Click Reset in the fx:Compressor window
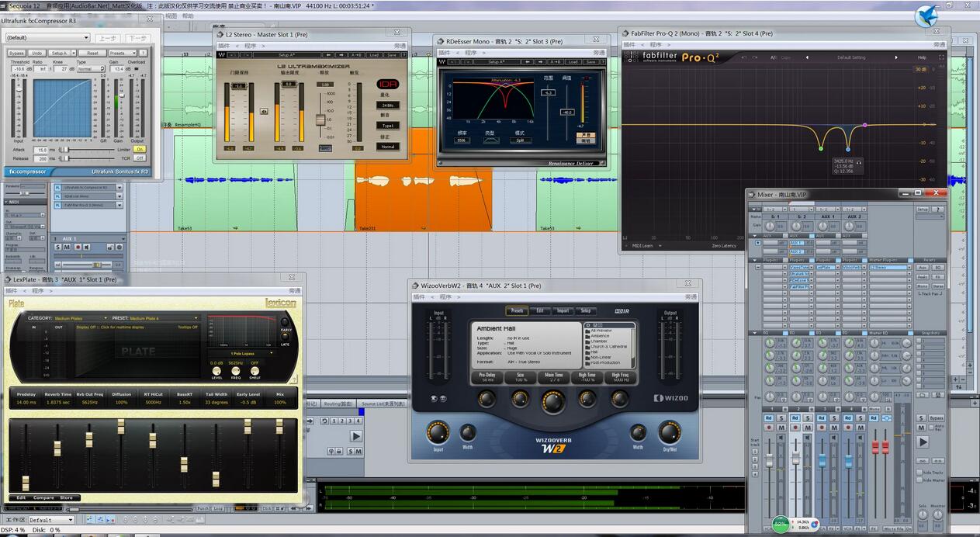This screenshot has width=980, height=537. [x=92, y=53]
